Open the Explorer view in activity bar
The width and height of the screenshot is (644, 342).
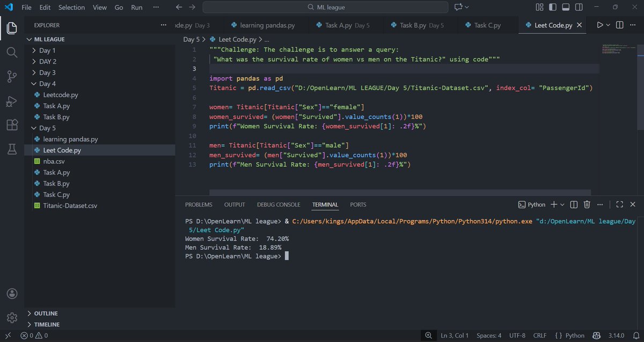coord(12,27)
